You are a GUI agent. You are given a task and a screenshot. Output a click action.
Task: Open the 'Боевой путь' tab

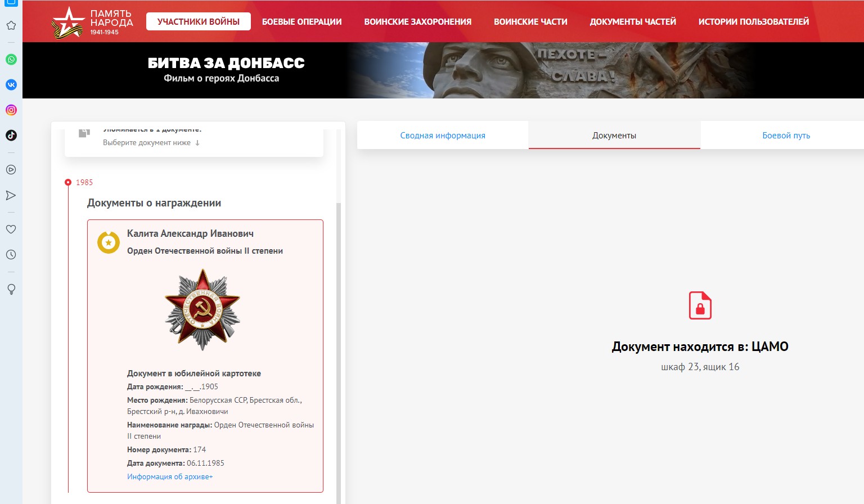(x=786, y=136)
